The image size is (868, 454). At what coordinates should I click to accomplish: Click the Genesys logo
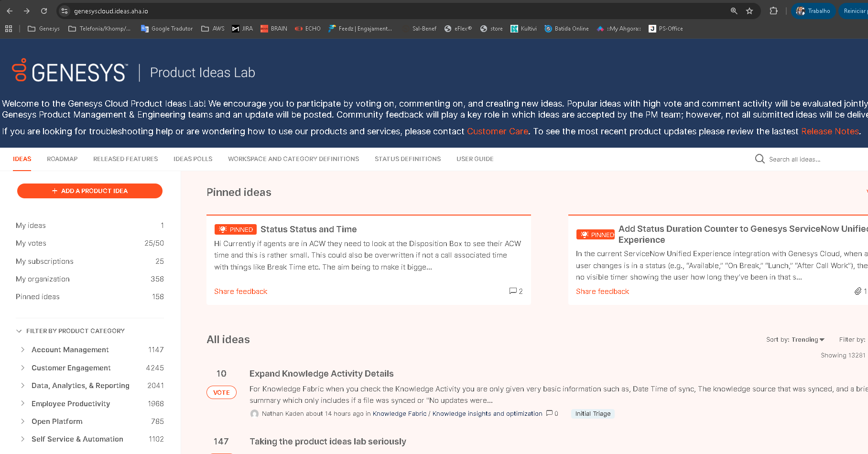(x=70, y=72)
